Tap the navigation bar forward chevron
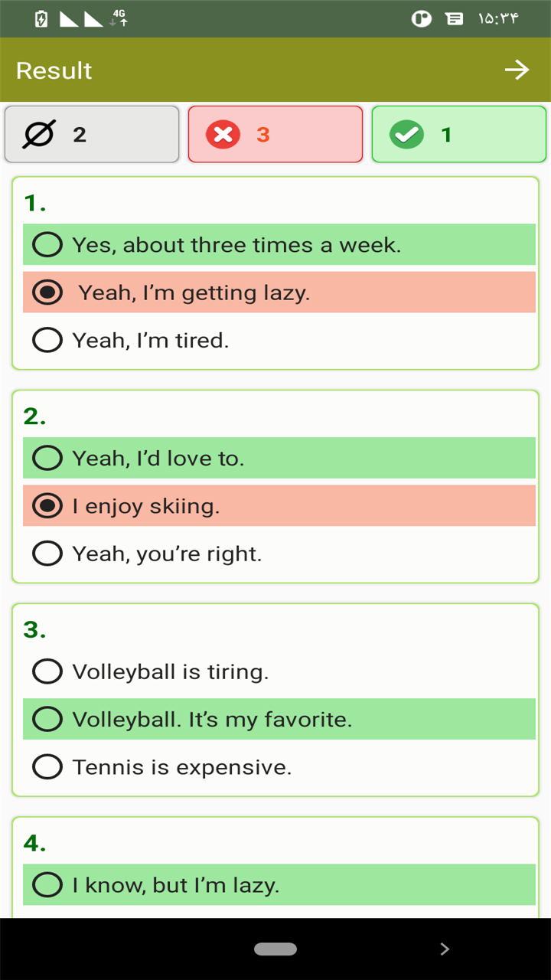 [x=445, y=949]
